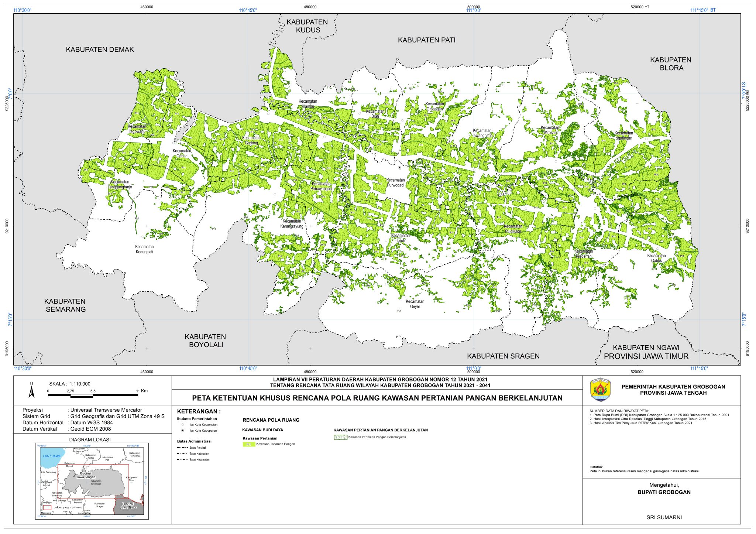Click the north arrow symbol beside the scale
The height and width of the screenshot is (534, 756).
point(32,390)
